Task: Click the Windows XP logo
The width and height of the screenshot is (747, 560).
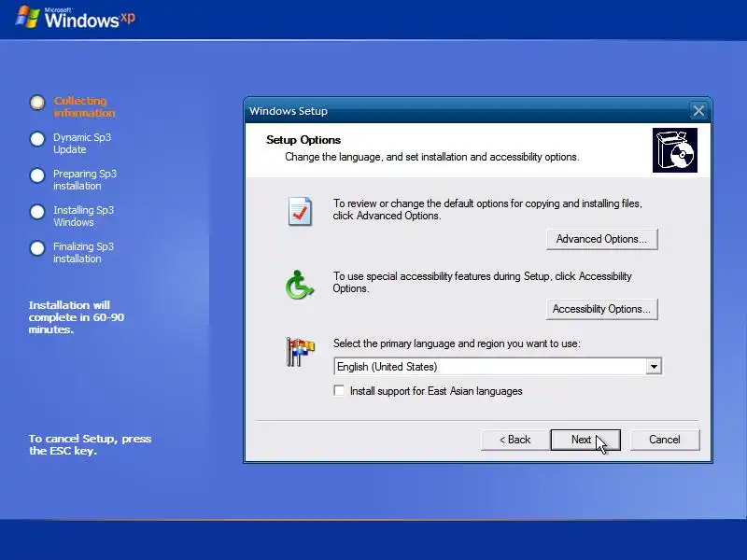Action: pos(77,18)
